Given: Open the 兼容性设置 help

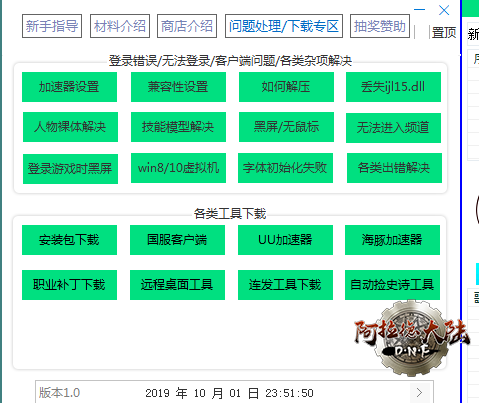Looking at the screenshot, I should coord(178,87).
